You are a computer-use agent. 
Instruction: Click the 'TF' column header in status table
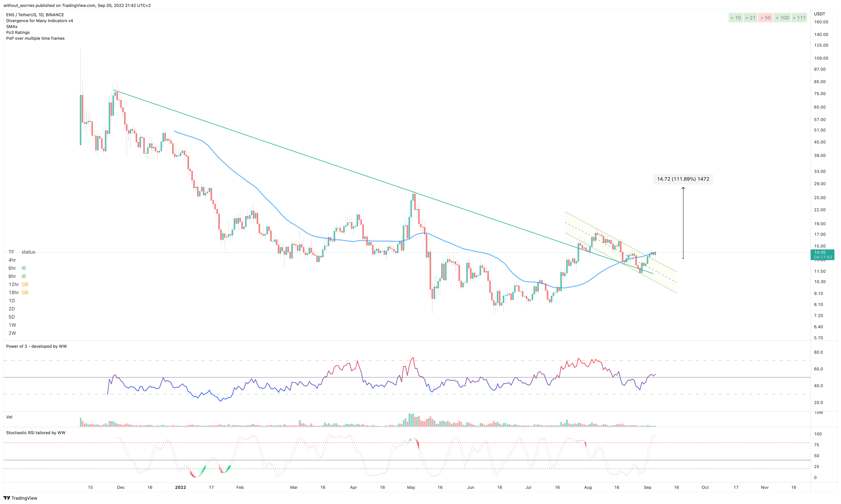[11, 252]
